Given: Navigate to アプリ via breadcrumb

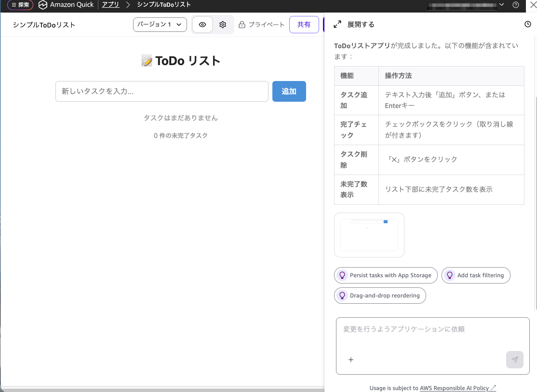Looking at the screenshot, I should (x=110, y=5).
